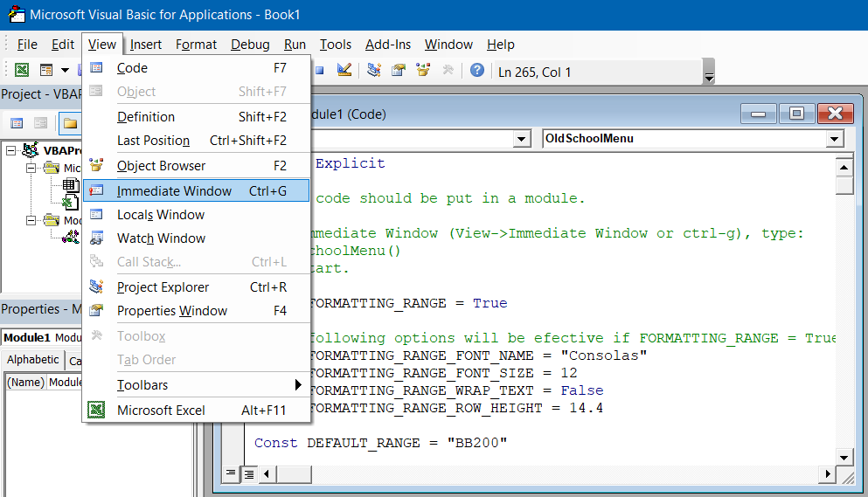Expand the Toolbars submenu arrow

coord(298,384)
